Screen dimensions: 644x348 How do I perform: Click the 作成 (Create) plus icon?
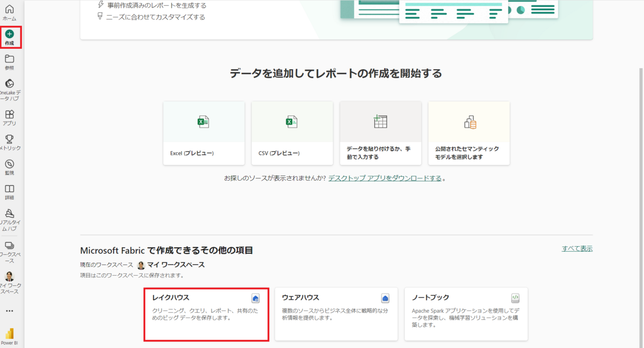point(10,34)
